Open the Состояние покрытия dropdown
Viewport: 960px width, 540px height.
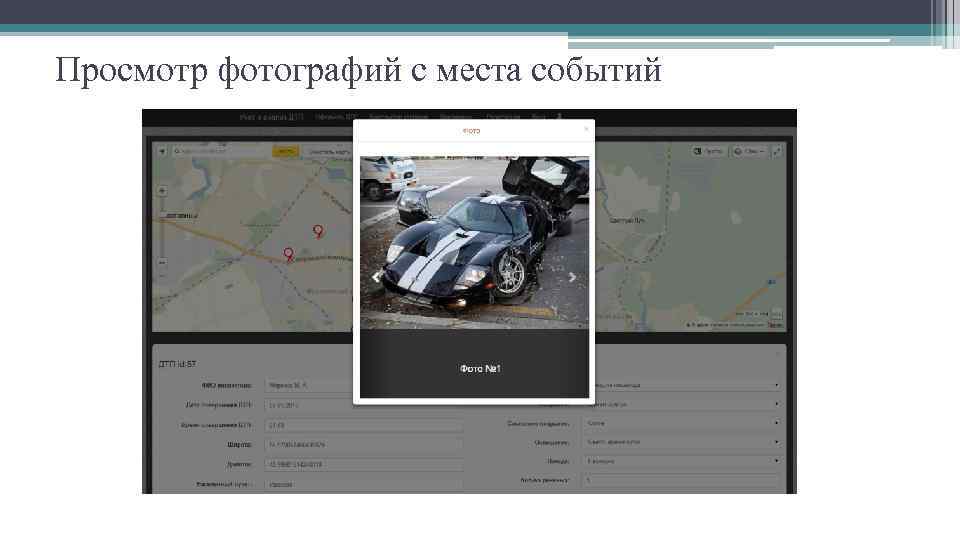coord(682,422)
